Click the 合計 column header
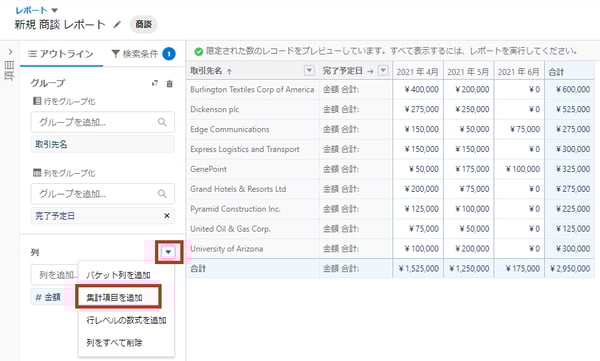600x361 pixels. coord(569,72)
